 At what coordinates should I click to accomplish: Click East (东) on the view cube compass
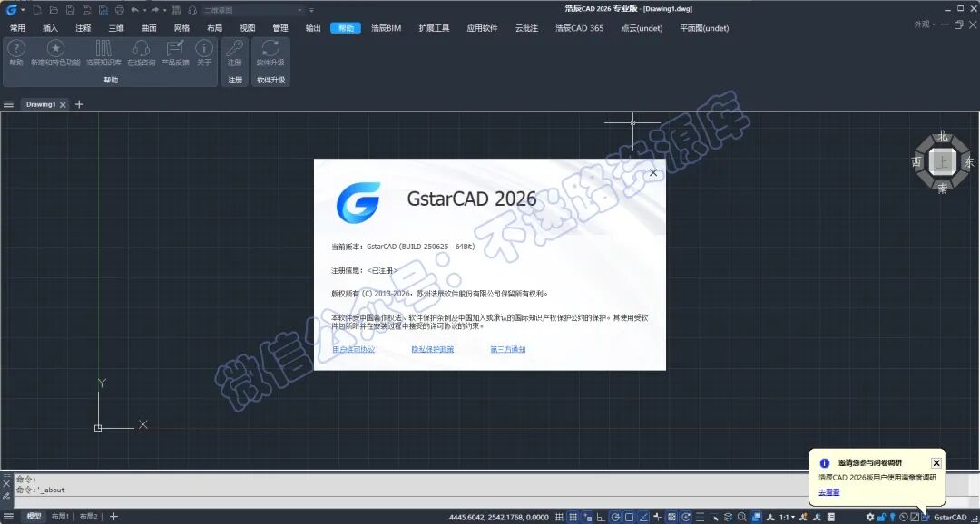pos(969,162)
